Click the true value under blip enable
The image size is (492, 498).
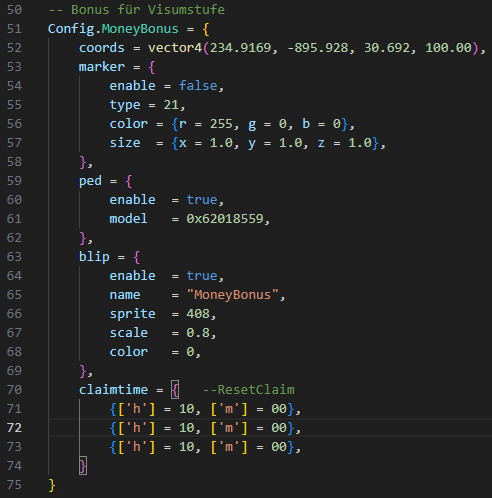click(202, 276)
